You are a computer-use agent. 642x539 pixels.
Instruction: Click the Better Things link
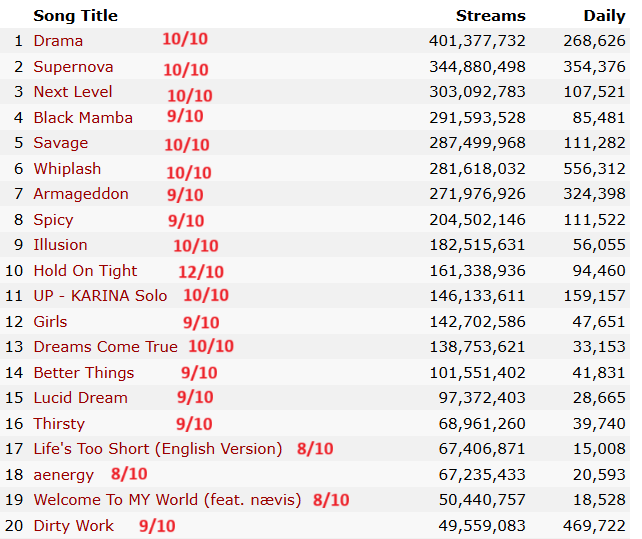click(x=83, y=373)
